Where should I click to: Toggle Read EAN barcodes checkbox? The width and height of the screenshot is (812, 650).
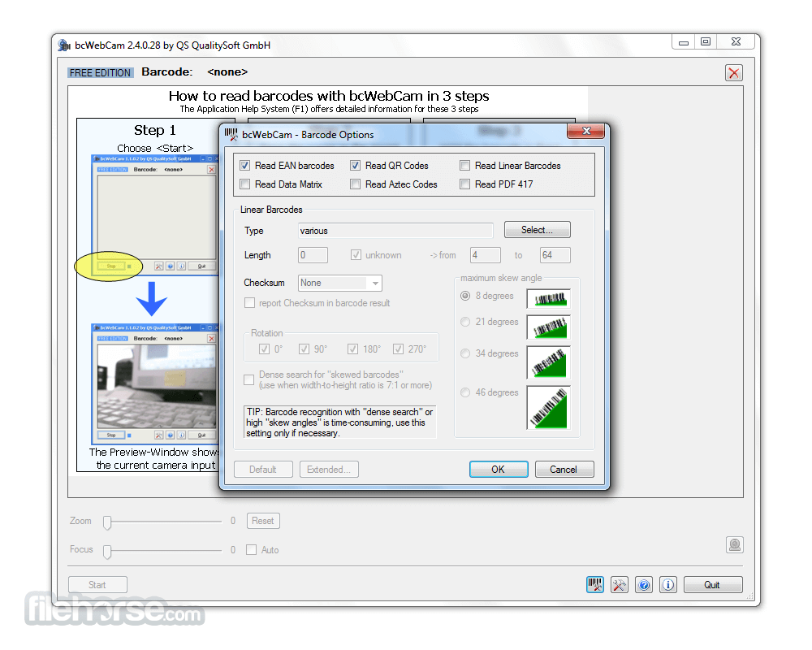(x=245, y=166)
